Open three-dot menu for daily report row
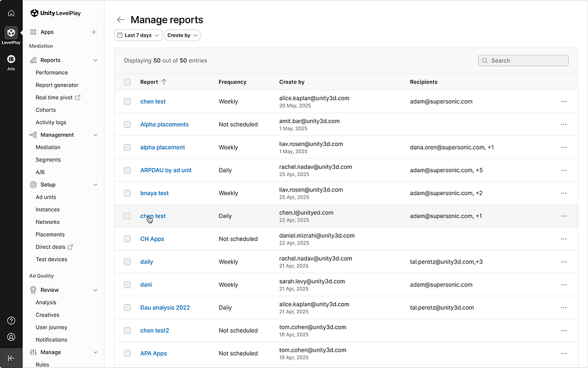 (563, 262)
